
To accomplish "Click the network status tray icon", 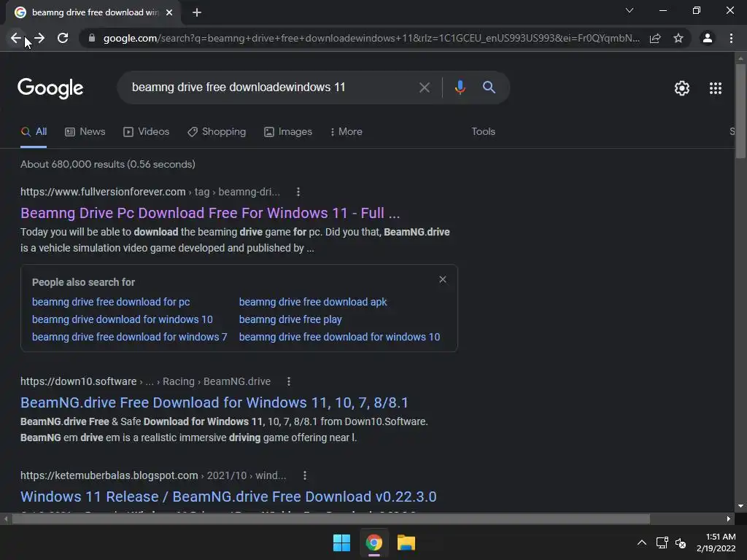I will point(662,542).
